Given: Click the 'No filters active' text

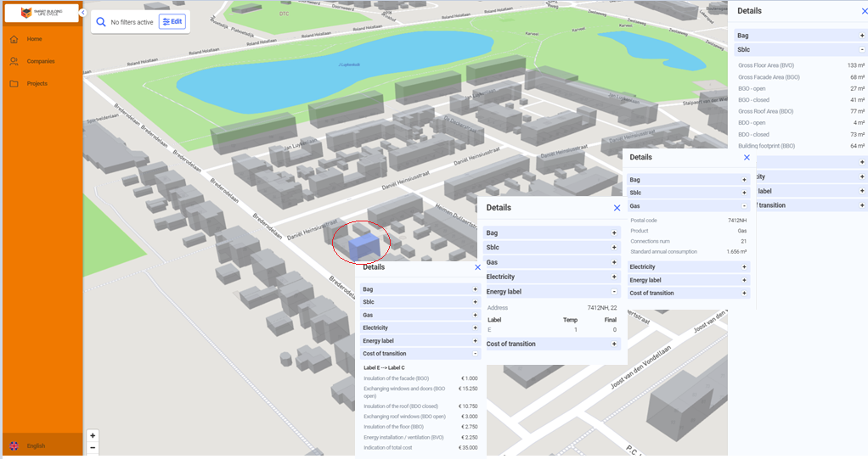Looking at the screenshot, I should 132,22.
